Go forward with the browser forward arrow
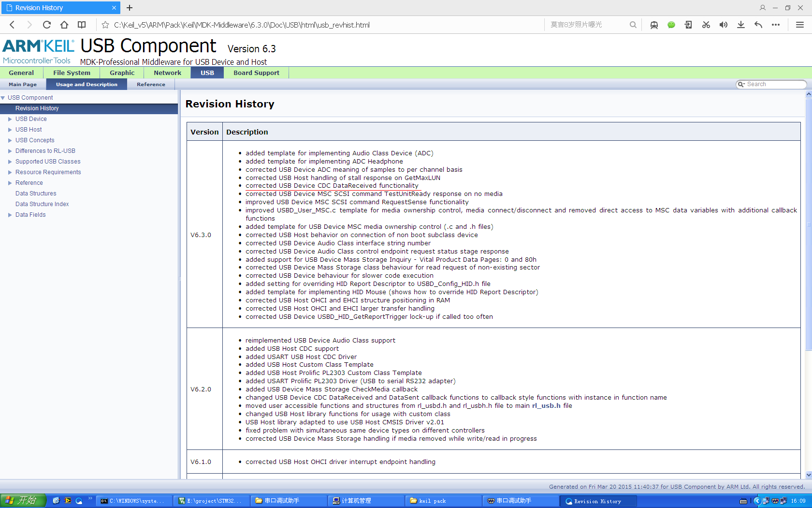The image size is (812, 508). [29, 25]
